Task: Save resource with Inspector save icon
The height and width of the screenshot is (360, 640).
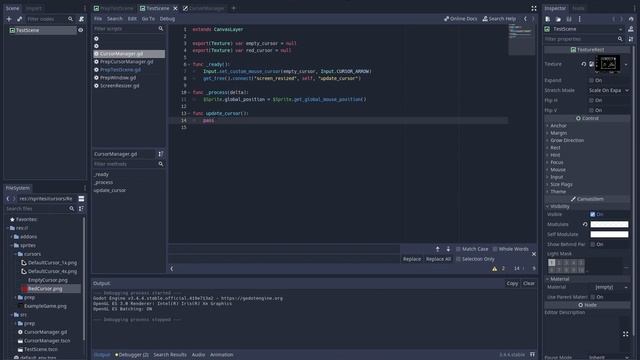Action: 569,19
